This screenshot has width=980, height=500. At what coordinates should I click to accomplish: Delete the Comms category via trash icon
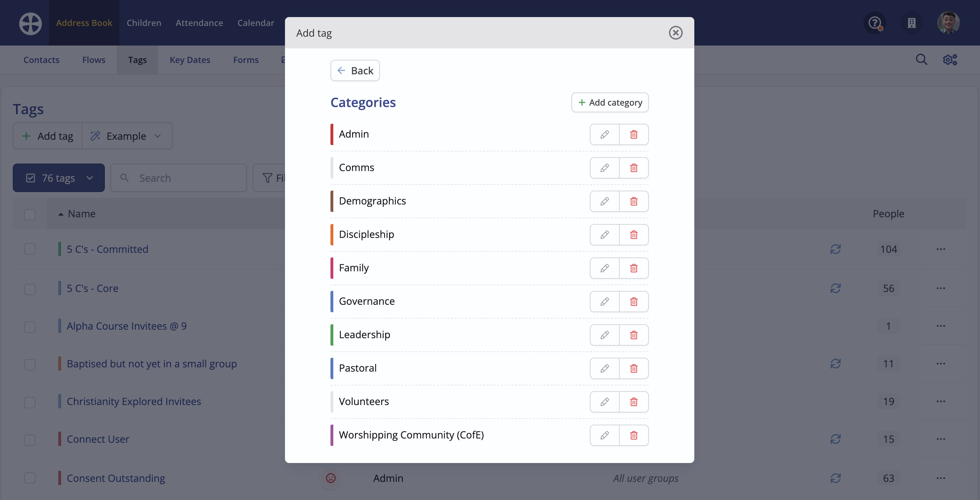coord(634,168)
